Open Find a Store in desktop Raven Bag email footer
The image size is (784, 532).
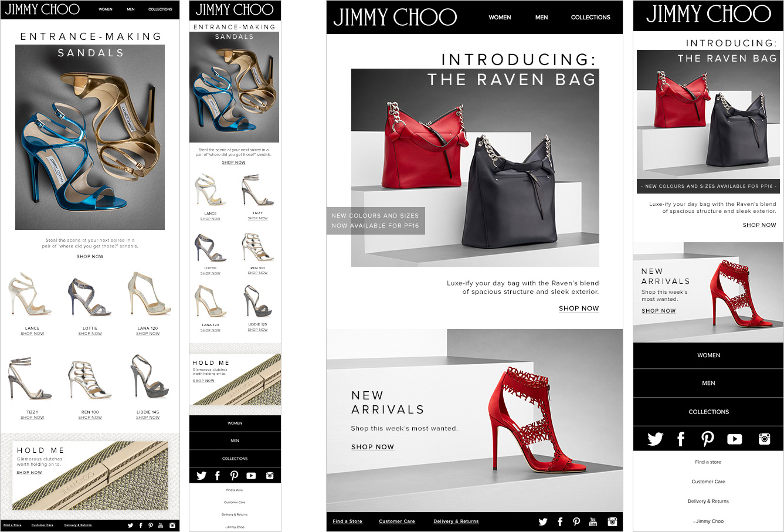point(347,521)
